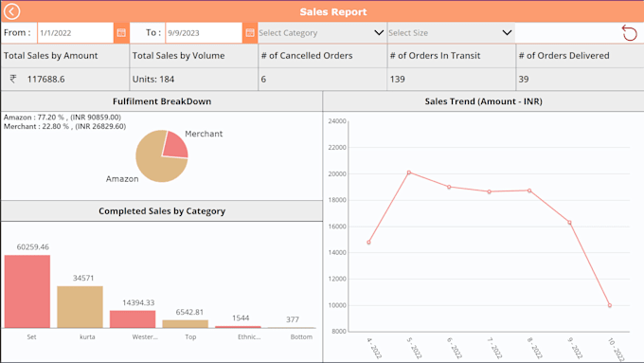Expand the Select Category dropdown
Image resolution: width=644 pixels, height=363 pixels.
[322, 33]
